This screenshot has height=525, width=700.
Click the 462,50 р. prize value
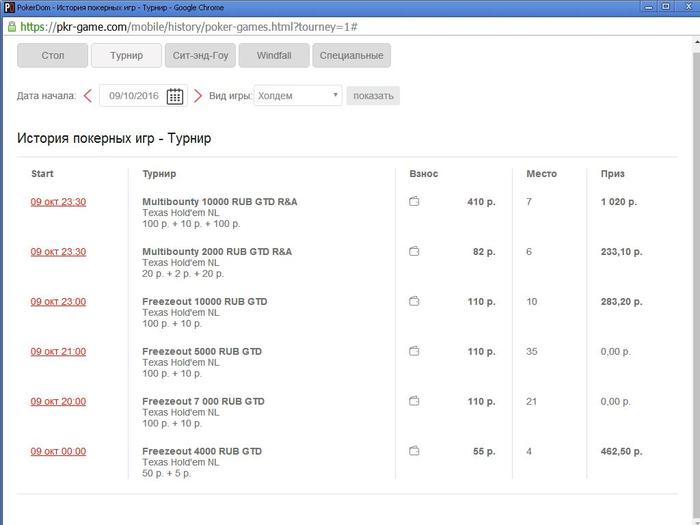tap(621, 452)
